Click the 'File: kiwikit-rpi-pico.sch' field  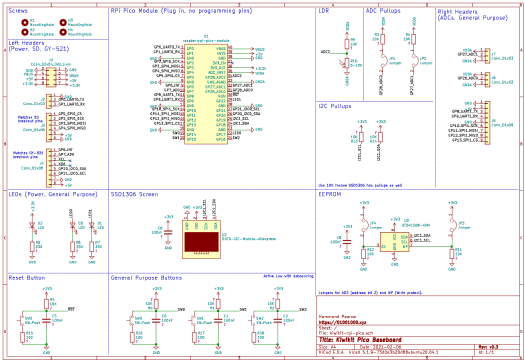[346, 333]
